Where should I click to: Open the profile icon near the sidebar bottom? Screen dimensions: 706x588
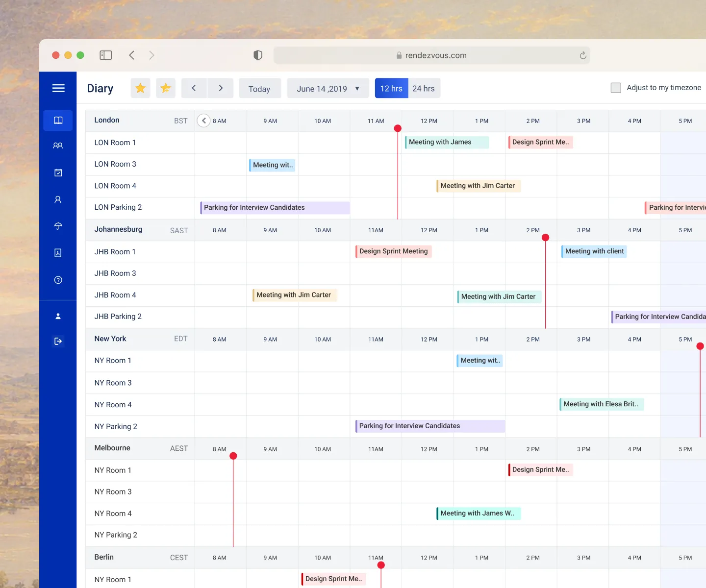58,316
